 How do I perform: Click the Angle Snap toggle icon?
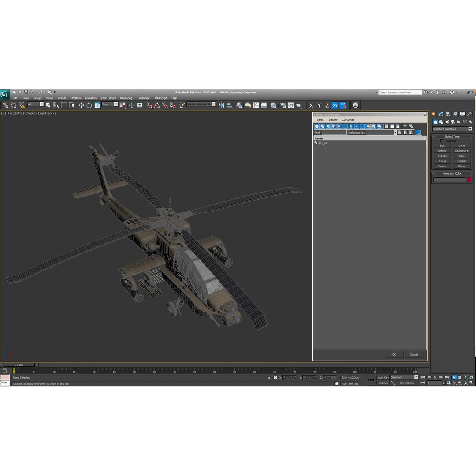pyautogui.click(x=157, y=105)
